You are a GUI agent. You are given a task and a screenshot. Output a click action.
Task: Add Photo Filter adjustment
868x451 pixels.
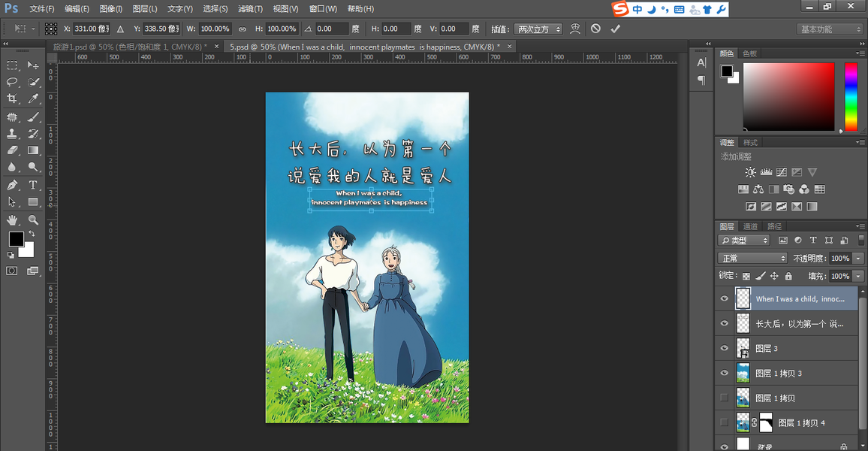[x=789, y=189]
